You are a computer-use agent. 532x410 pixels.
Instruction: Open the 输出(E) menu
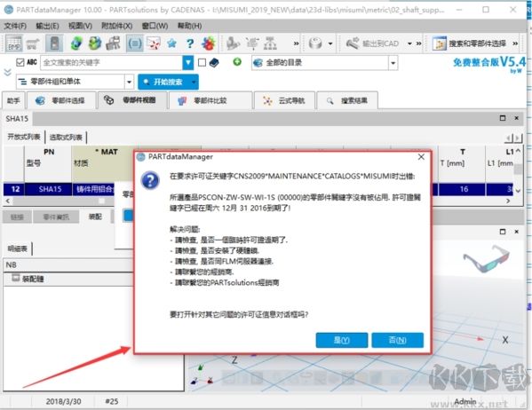click(x=47, y=26)
